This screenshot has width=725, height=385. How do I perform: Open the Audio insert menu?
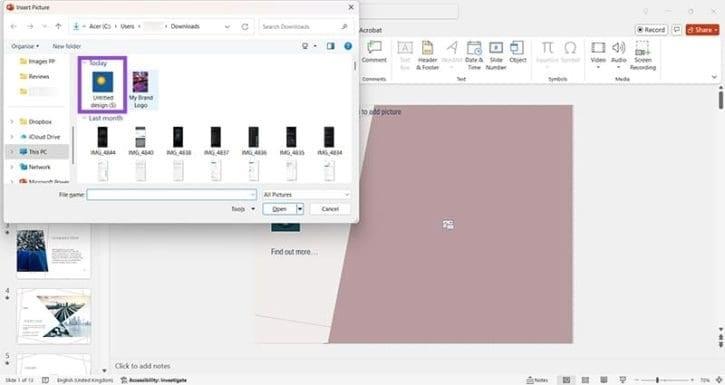click(x=619, y=55)
